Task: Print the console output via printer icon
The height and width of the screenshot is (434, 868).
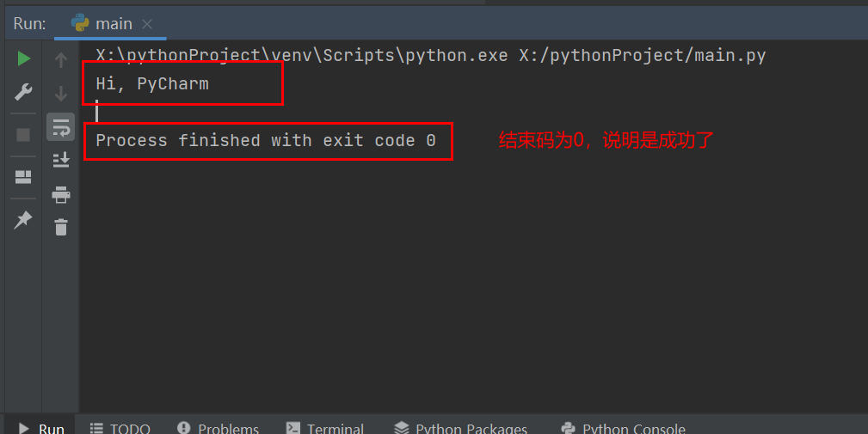Action: [60, 194]
